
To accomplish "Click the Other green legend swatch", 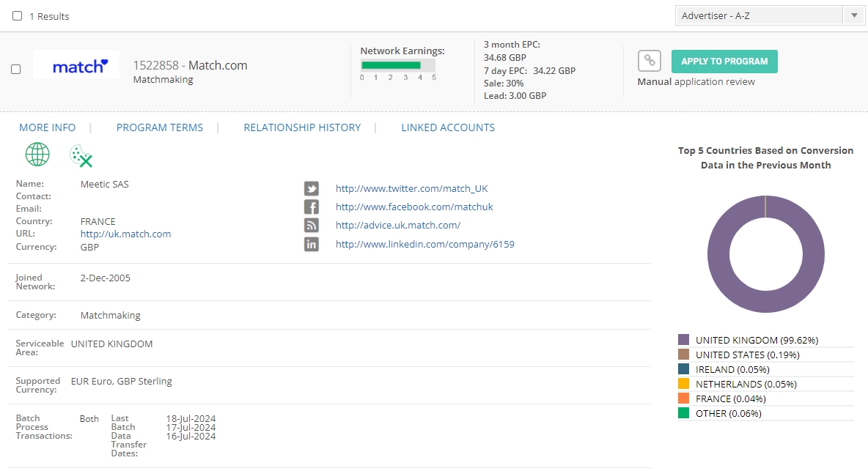I will coord(684,413).
